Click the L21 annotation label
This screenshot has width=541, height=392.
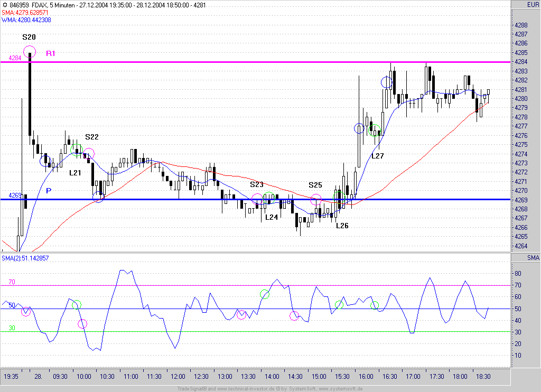point(75,173)
